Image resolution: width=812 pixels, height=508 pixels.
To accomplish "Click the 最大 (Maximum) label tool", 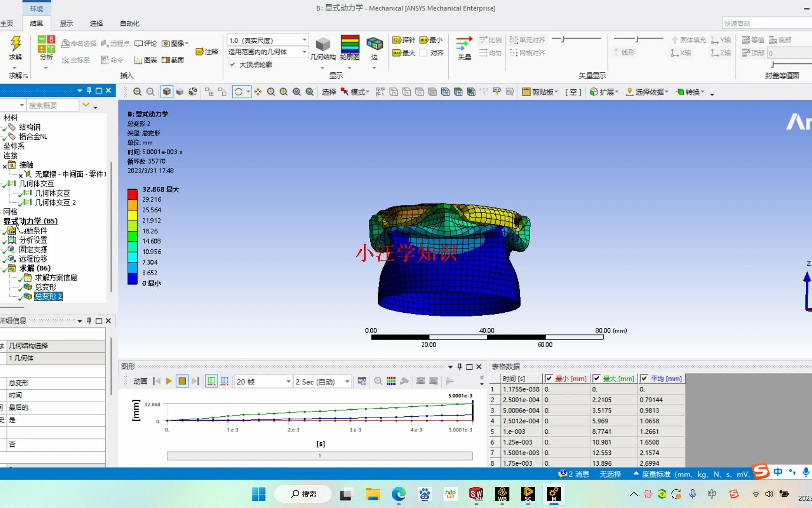I will click(x=404, y=53).
